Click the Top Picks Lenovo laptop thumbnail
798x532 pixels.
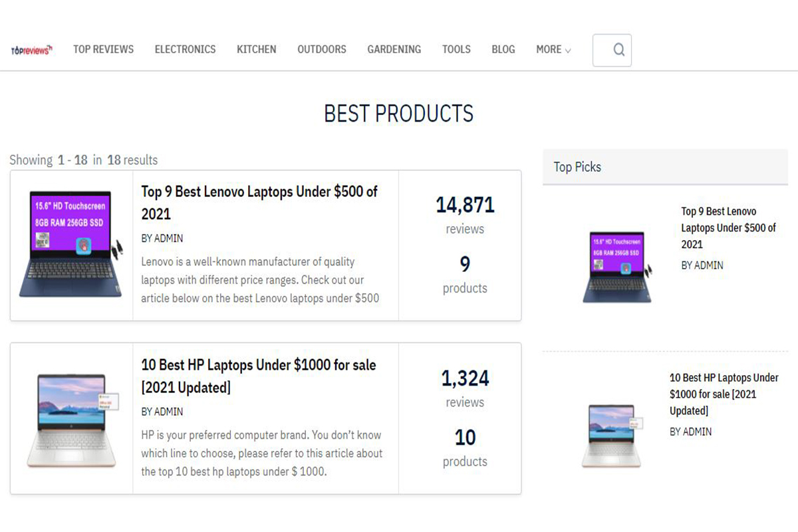[x=617, y=267]
